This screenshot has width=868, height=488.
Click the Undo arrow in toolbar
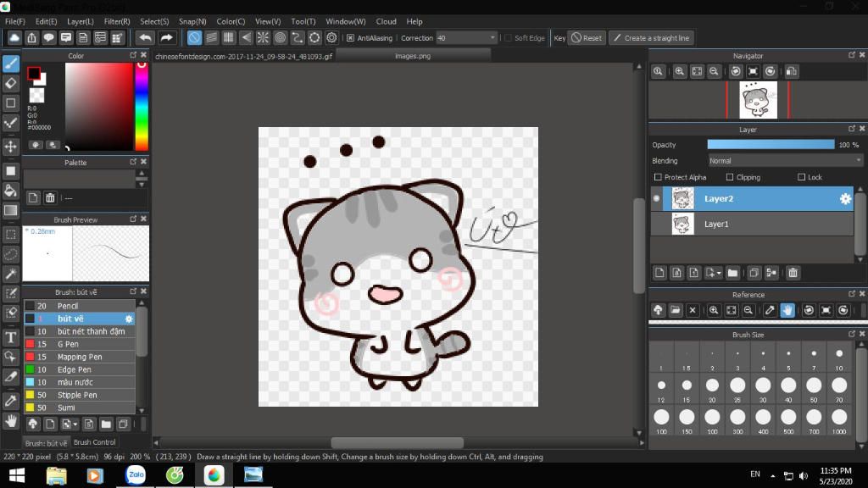tap(145, 38)
